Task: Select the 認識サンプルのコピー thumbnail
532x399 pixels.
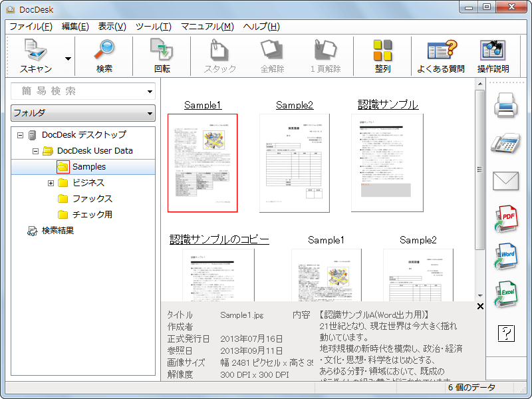Action: click(219, 275)
